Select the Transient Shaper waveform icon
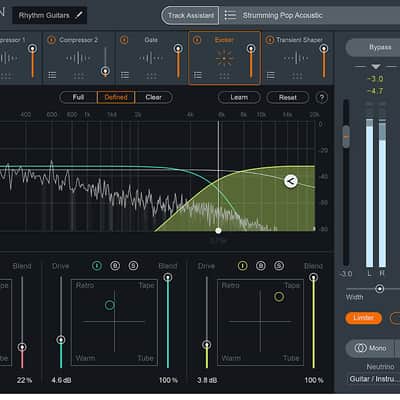The width and height of the screenshot is (400, 400). pyautogui.click(x=296, y=58)
